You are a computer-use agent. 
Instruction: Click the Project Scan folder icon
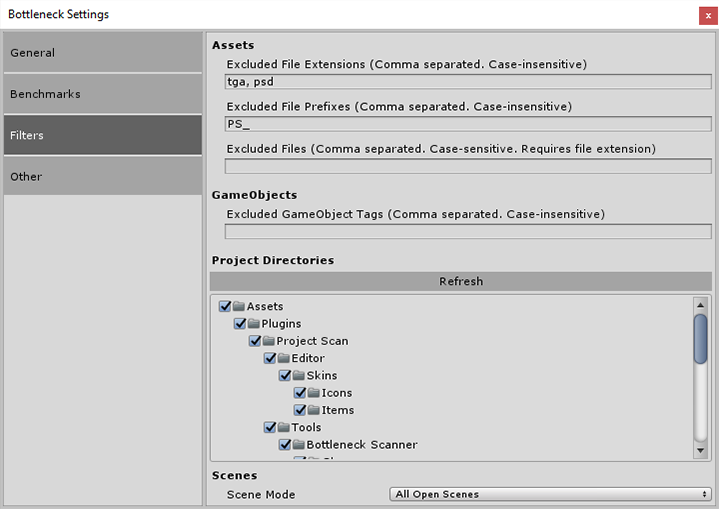coord(270,341)
